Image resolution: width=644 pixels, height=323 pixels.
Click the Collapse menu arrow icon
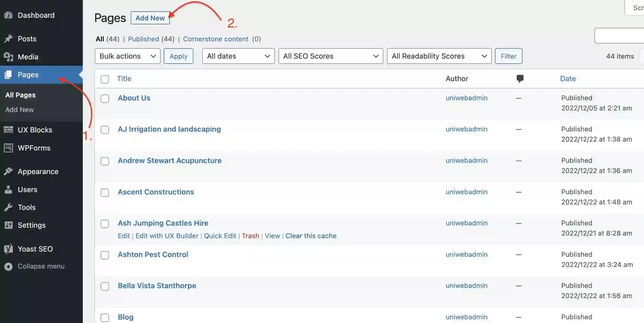tap(8, 266)
